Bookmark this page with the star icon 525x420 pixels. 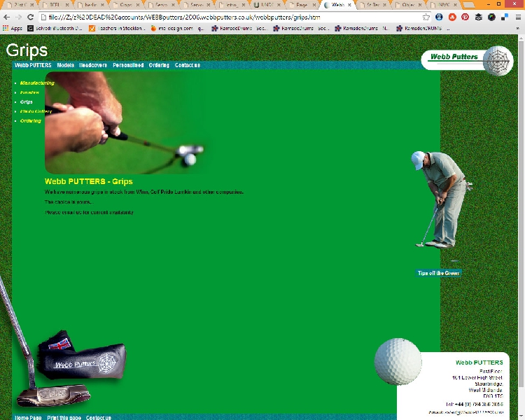tap(426, 17)
